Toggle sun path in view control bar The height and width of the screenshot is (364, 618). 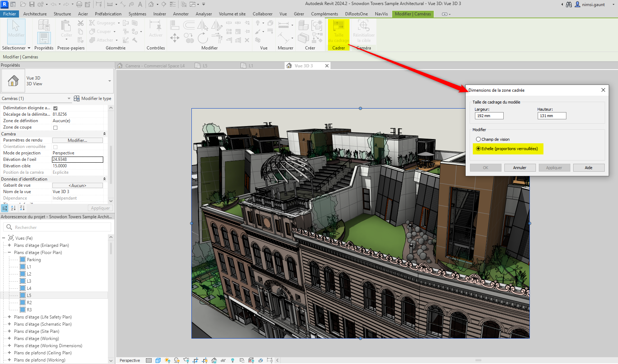(167, 360)
